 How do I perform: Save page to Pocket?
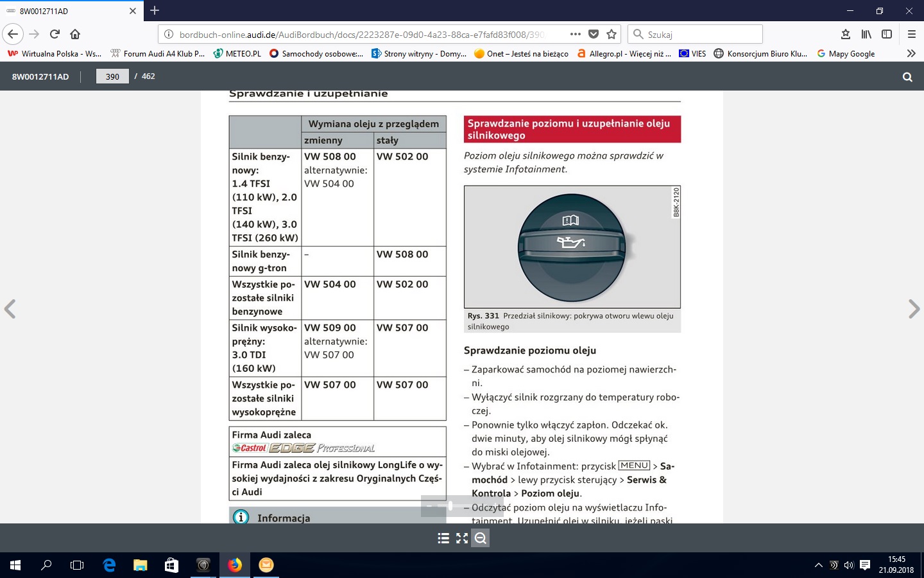click(x=594, y=34)
